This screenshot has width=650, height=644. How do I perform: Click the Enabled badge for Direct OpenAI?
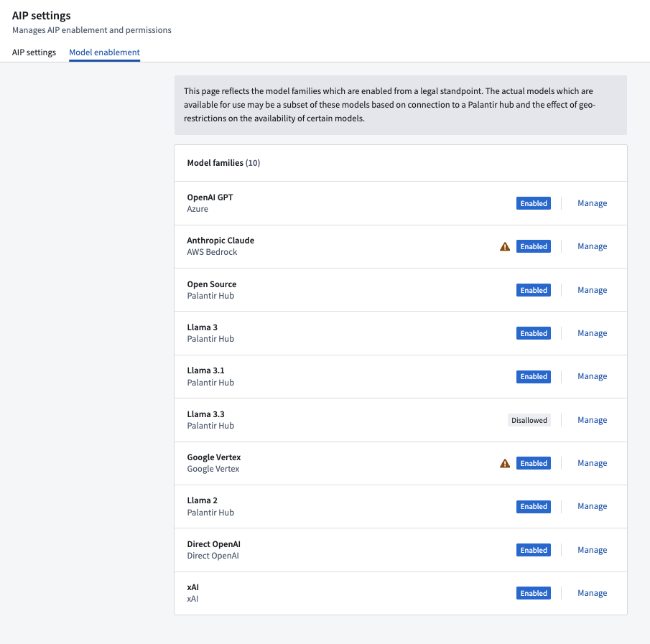pos(534,550)
